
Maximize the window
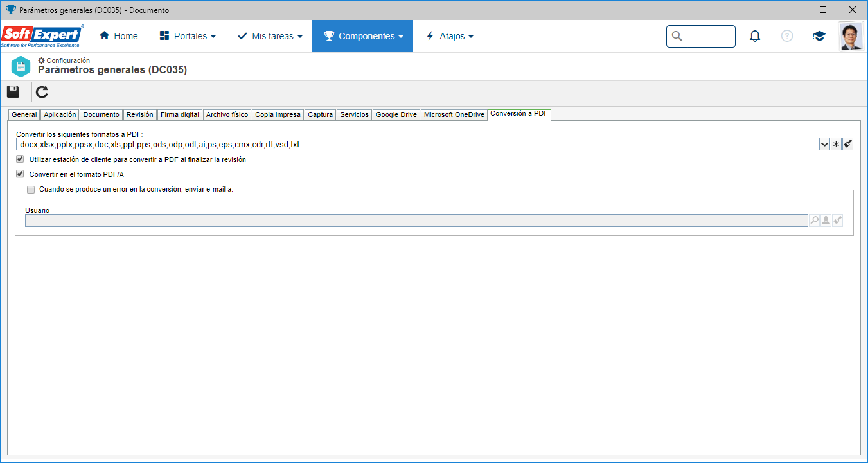(823, 10)
